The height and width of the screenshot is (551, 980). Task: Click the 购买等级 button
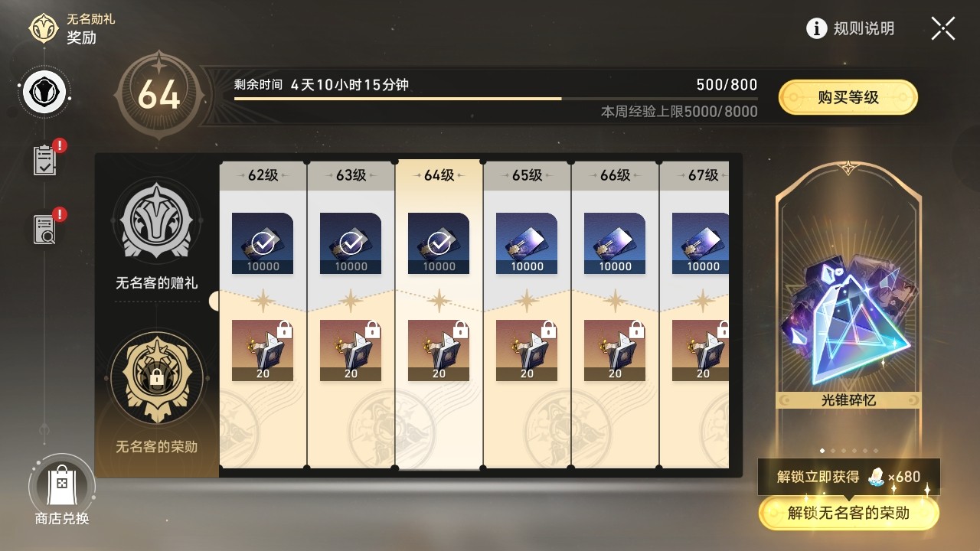[x=848, y=97]
